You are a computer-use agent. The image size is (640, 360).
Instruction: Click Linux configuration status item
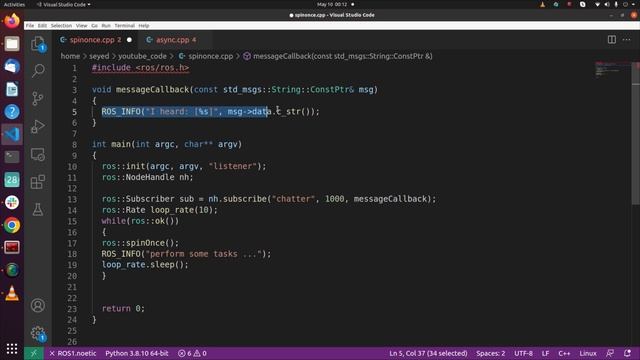coord(588,353)
